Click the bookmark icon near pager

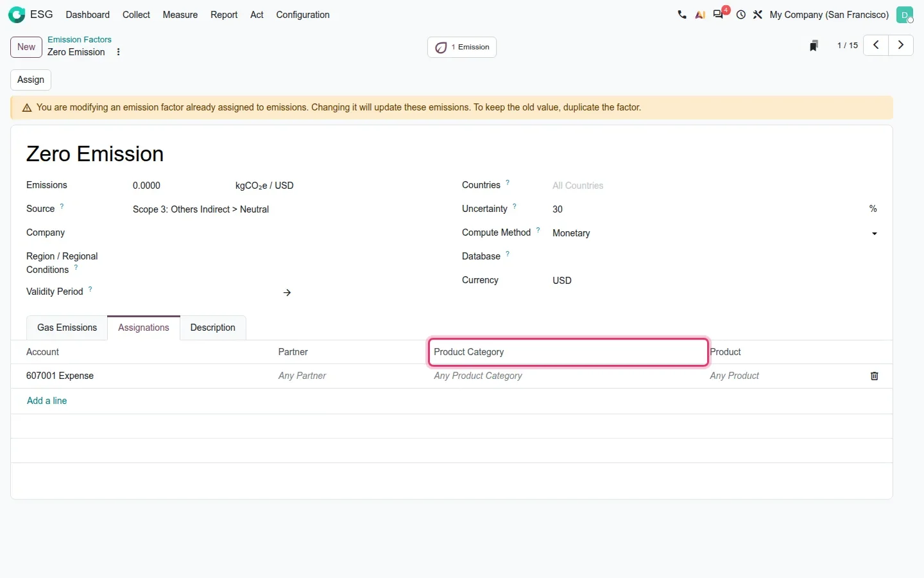click(814, 46)
